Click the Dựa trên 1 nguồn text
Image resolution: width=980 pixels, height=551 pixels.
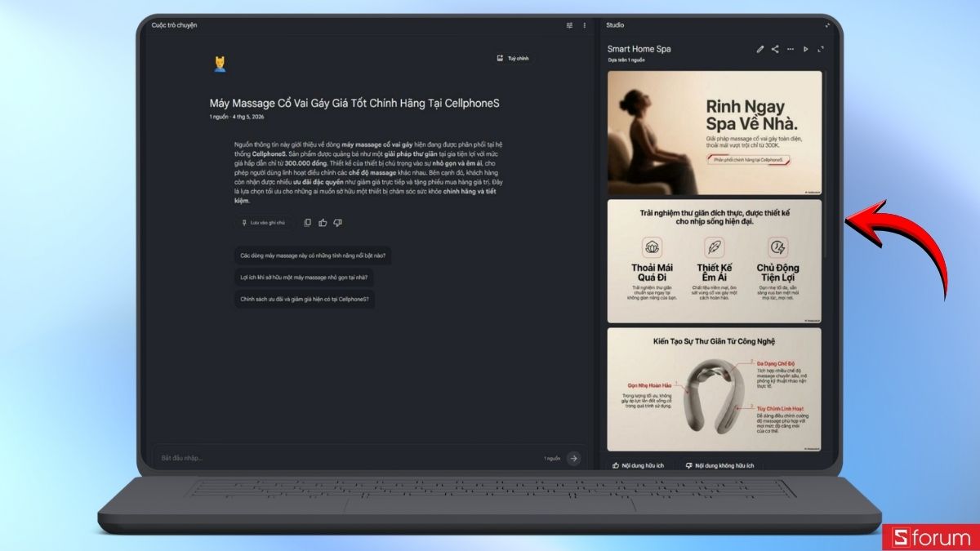pyautogui.click(x=626, y=60)
